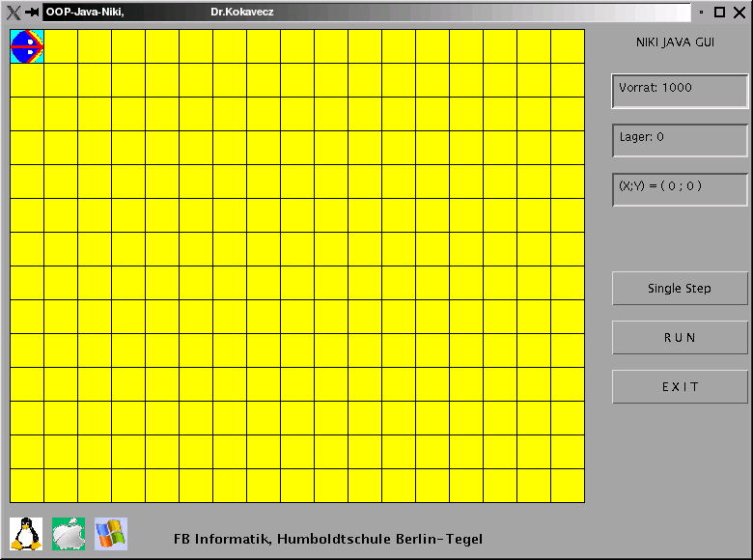Viewport: 753px width, 560px height.
Task: Toggle the pin icon in the title bar
Action: pos(31,13)
